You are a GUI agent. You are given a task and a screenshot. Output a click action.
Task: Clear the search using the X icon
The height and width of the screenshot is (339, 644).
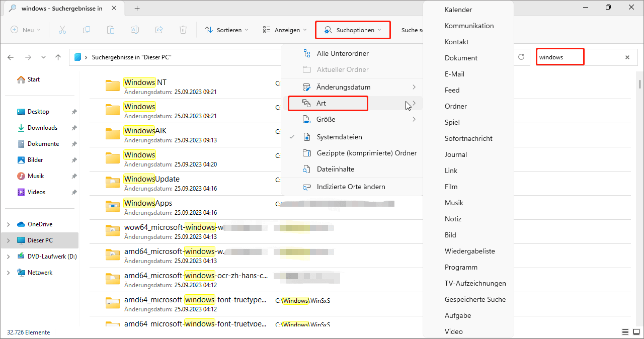[x=627, y=57]
